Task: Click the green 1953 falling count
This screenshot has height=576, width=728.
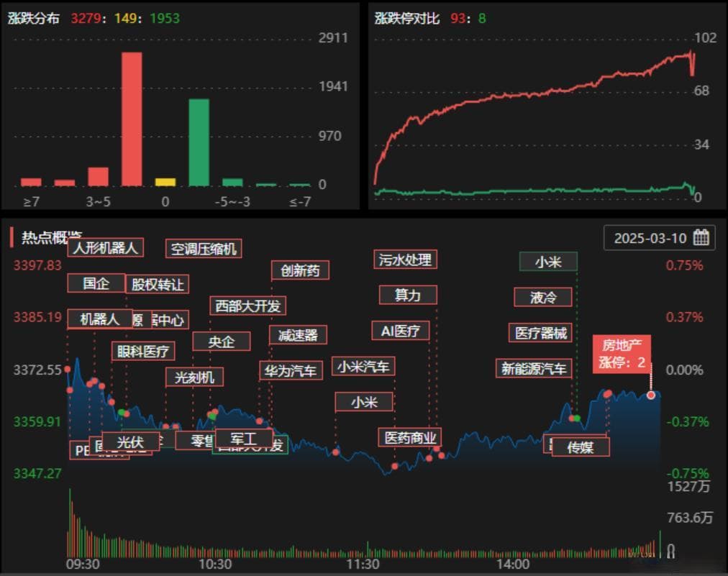Action: 165,18
